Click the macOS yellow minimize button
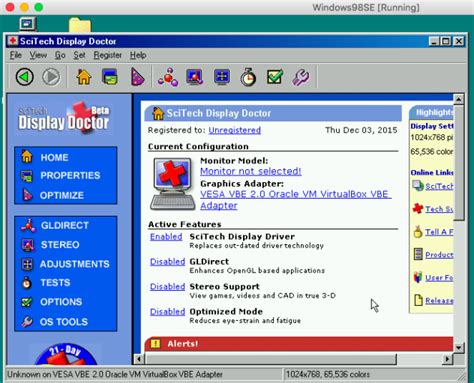 (24, 7)
